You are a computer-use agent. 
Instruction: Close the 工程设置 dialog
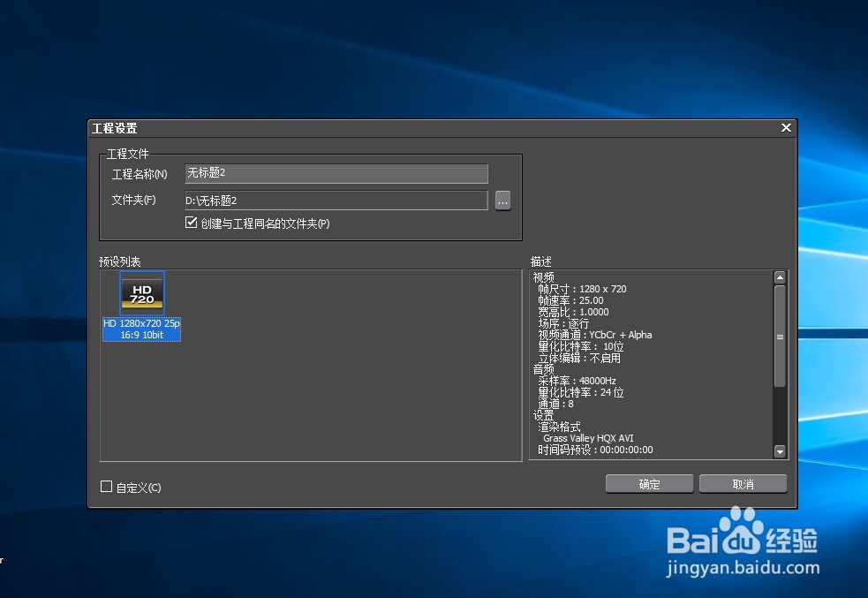click(x=785, y=127)
